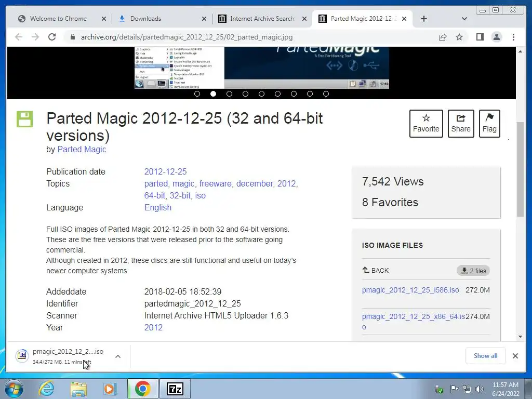Viewport: 532px width, 399px height.
Task: Open the 'parted' topic link
Action: tap(156, 183)
